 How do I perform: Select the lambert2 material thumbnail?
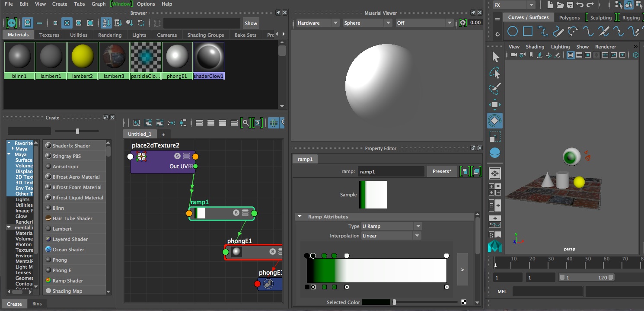tap(82, 56)
